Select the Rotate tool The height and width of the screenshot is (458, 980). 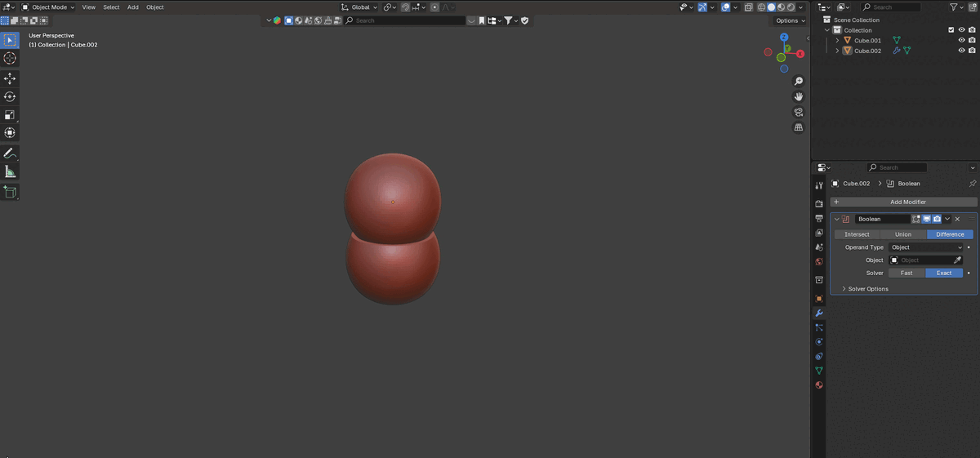click(x=10, y=96)
